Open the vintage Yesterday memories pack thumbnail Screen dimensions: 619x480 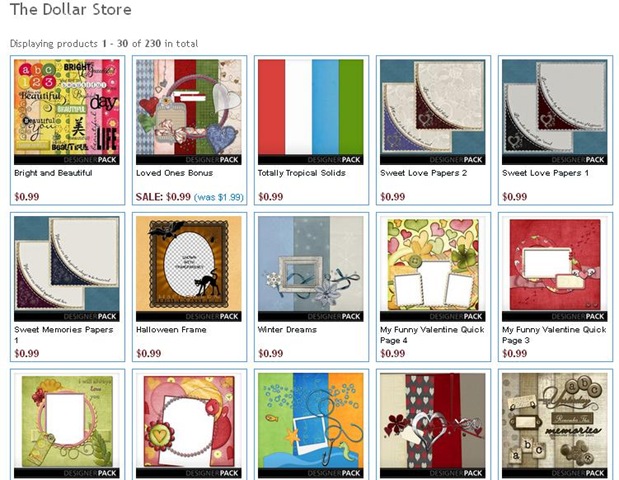point(555,426)
